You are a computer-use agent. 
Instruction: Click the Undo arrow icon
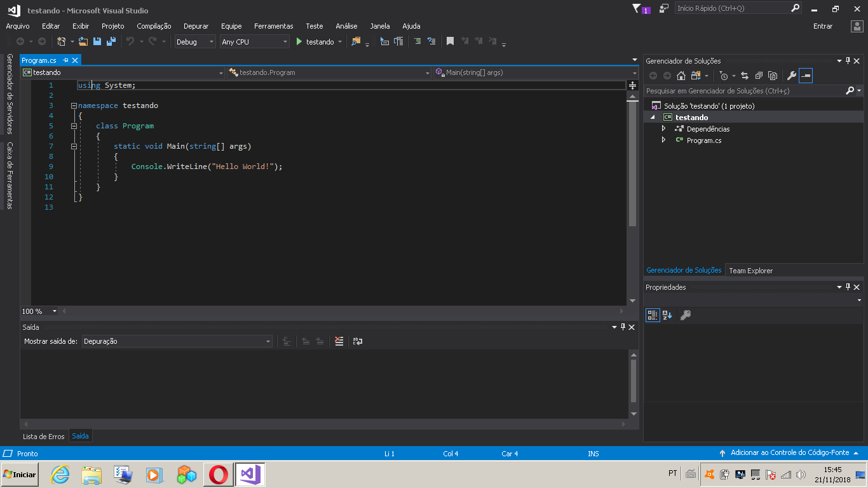130,41
